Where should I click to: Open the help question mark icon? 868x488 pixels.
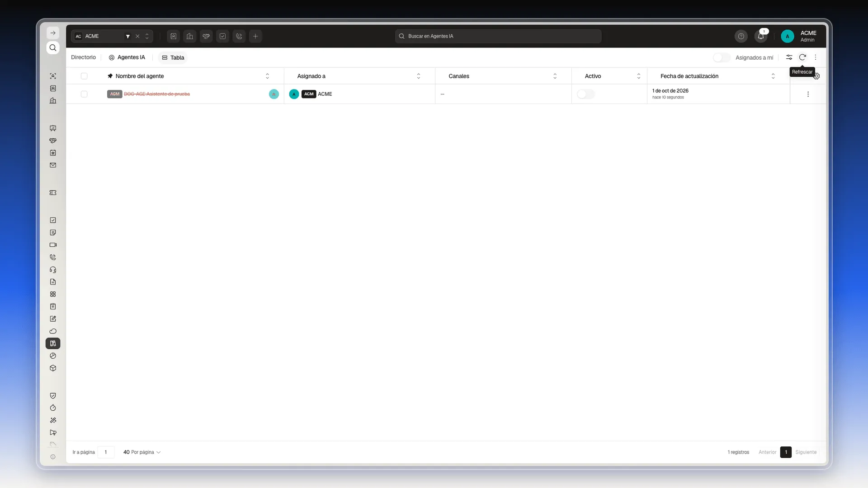click(x=741, y=36)
